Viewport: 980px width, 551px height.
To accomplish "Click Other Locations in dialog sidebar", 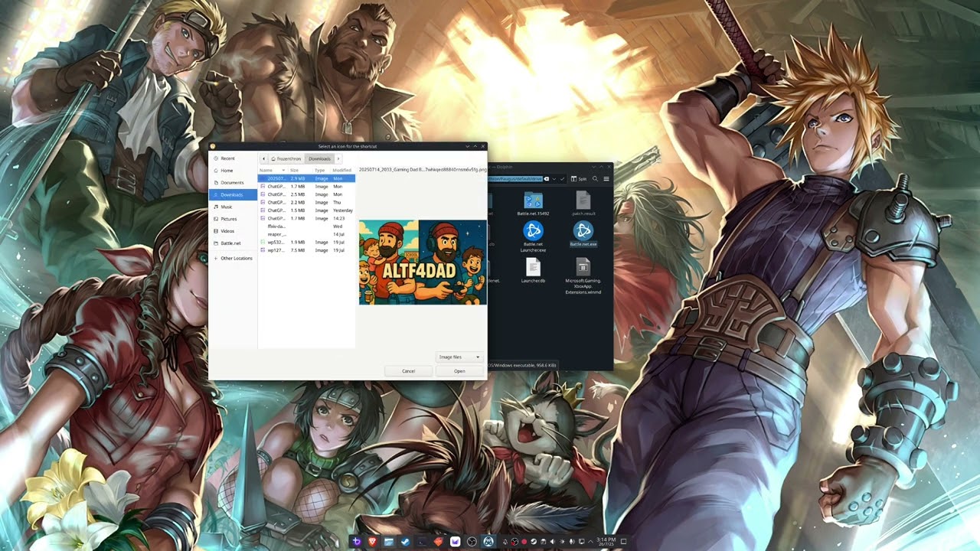I will (233, 258).
